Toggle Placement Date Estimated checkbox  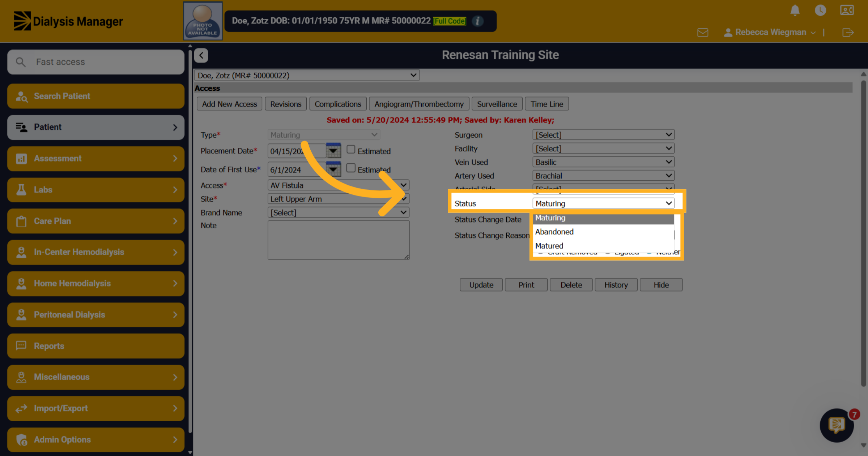[350, 149]
